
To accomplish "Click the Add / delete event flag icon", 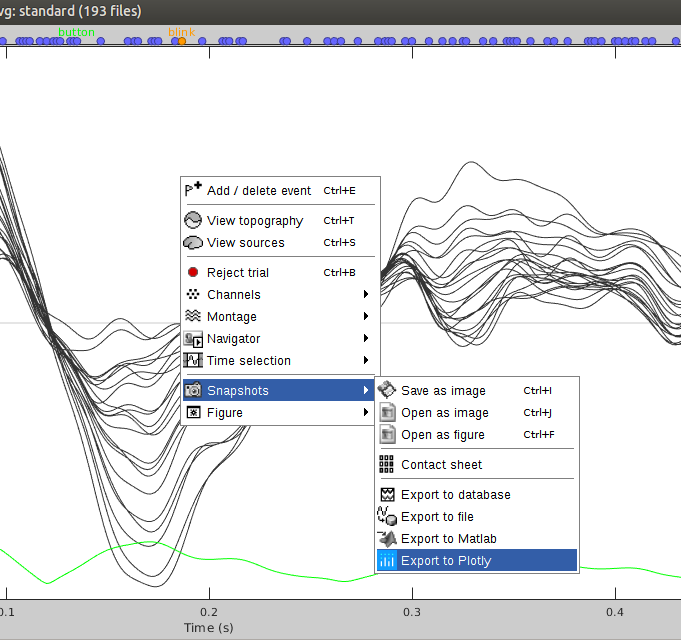I will click(193, 190).
